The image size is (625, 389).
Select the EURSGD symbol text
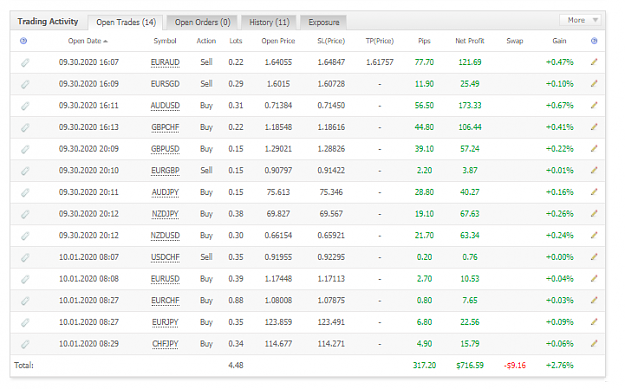pyautogui.click(x=165, y=84)
